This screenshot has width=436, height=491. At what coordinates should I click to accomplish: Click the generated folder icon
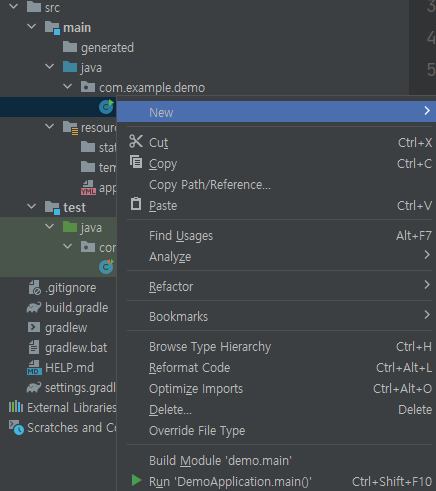[x=70, y=47]
